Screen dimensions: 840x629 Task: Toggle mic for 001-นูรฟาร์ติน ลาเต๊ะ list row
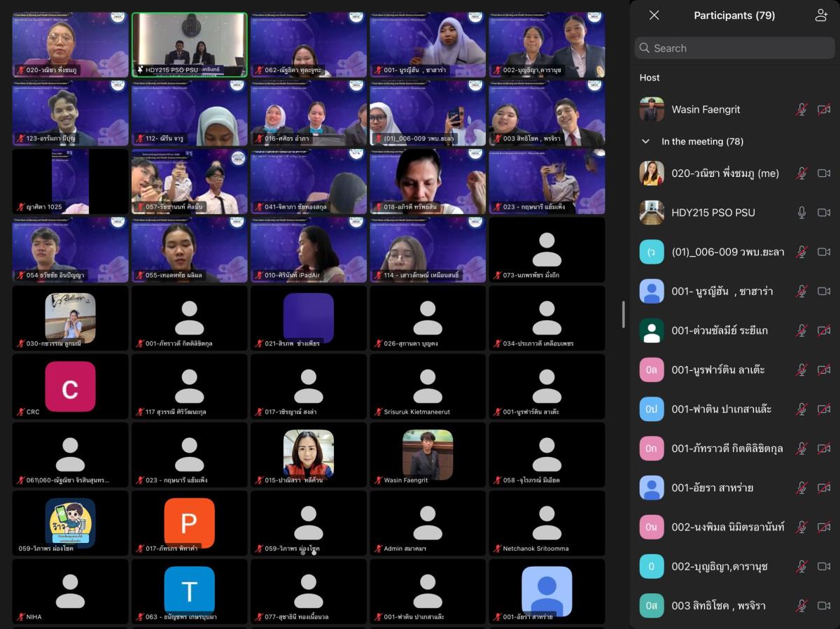click(802, 369)
